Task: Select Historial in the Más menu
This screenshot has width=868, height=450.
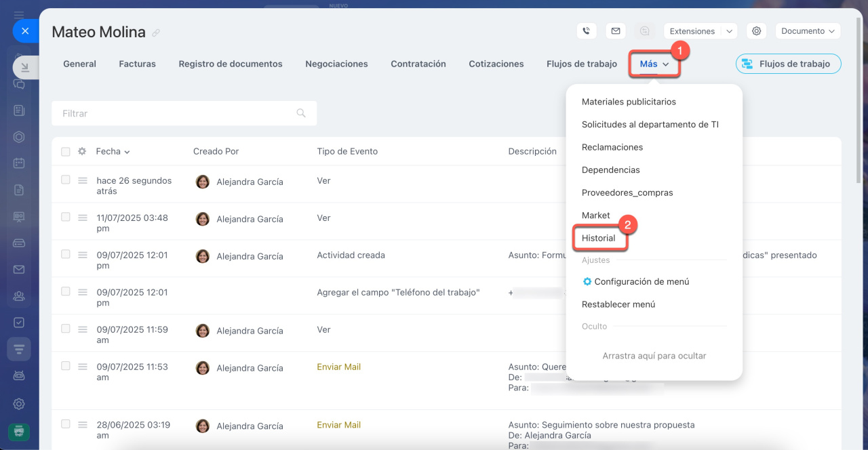Action: [x=599, y=238]
